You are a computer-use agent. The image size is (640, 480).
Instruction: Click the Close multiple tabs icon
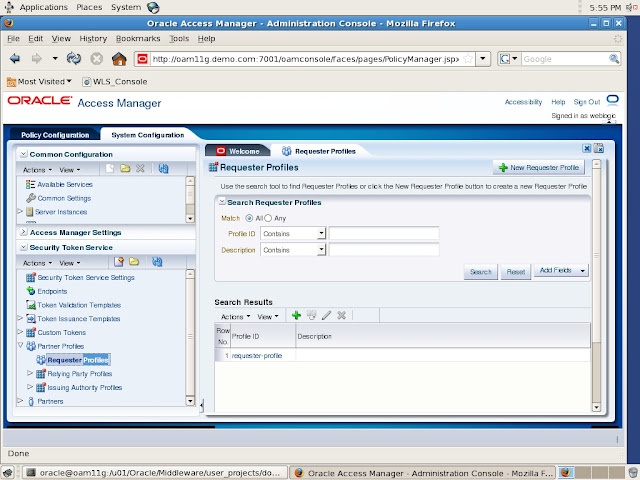tap(599, 148)
